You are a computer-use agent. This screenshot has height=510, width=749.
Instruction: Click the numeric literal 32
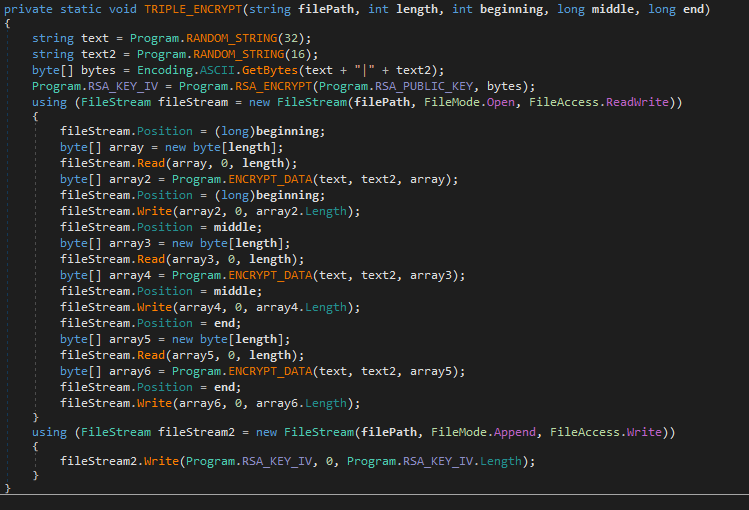(291, 38)
